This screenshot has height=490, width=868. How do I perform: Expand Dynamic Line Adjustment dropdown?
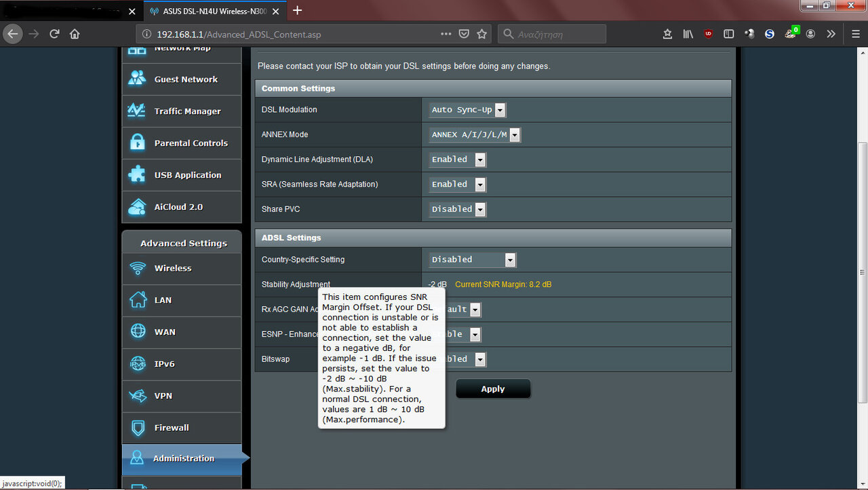pos(458,159)
